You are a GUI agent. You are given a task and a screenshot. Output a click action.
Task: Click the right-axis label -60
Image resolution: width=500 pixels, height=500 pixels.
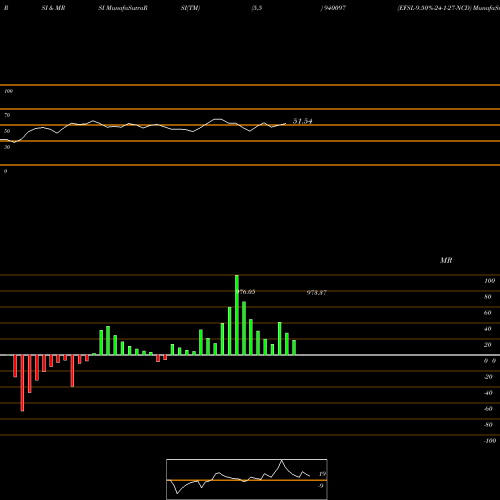(488, 409)
